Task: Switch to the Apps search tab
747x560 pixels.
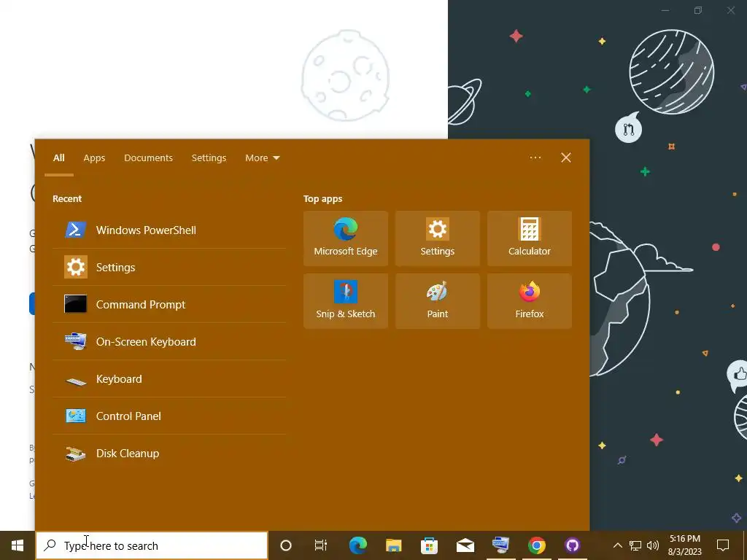Action: 94,158
